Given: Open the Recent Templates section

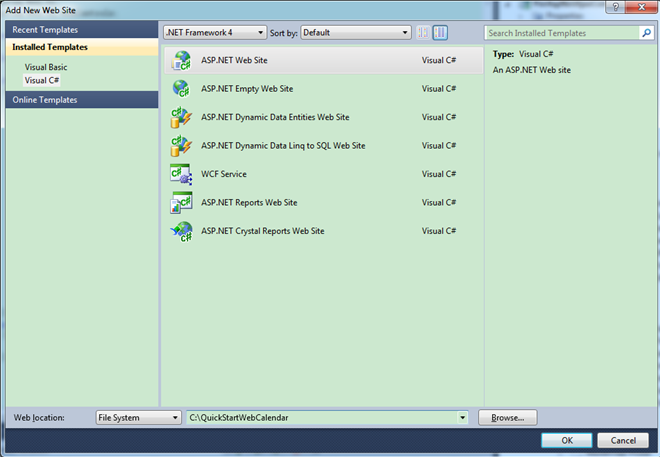Looking at the screenshot, I should (82, 30).
